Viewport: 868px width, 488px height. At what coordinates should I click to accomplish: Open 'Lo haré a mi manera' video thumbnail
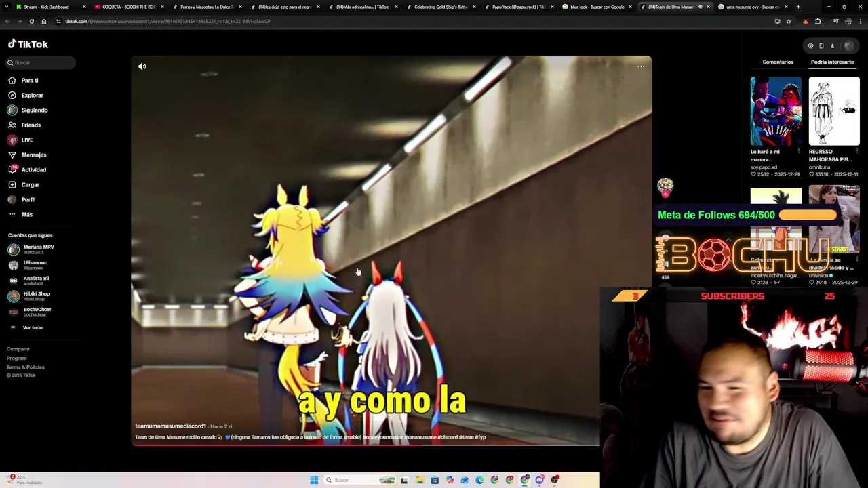pyautogui.click(x=776, y=111)
